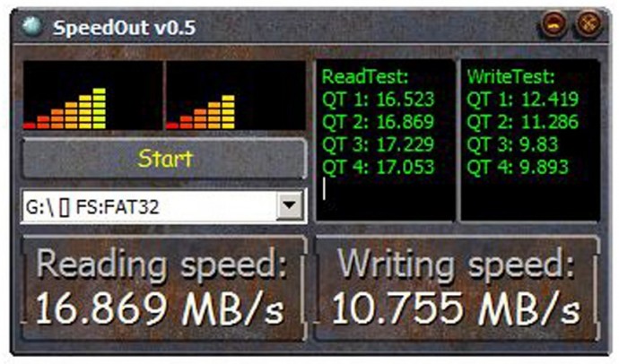The width and height of the screenshot is (619, 364).
Task: Click the right write speed bar graph
Action: tap(235, 95)
